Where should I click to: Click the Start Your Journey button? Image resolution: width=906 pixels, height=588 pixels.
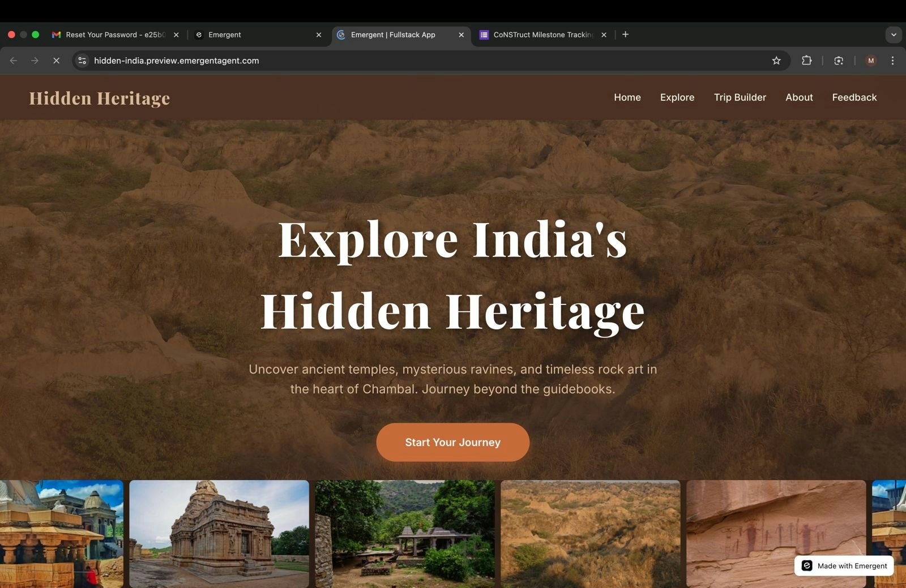point(452,442)
